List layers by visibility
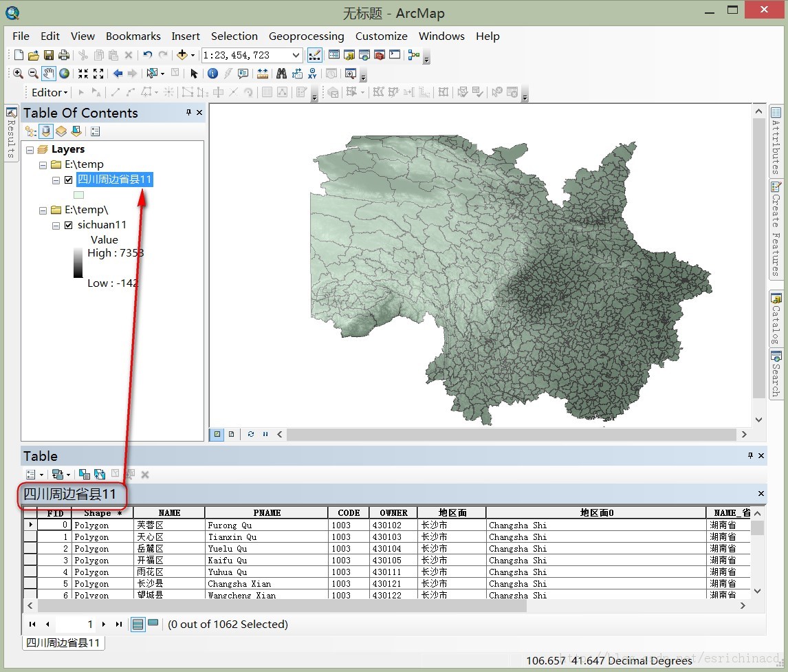This screenshot has height=672, width=788. [x=61, y=131]
